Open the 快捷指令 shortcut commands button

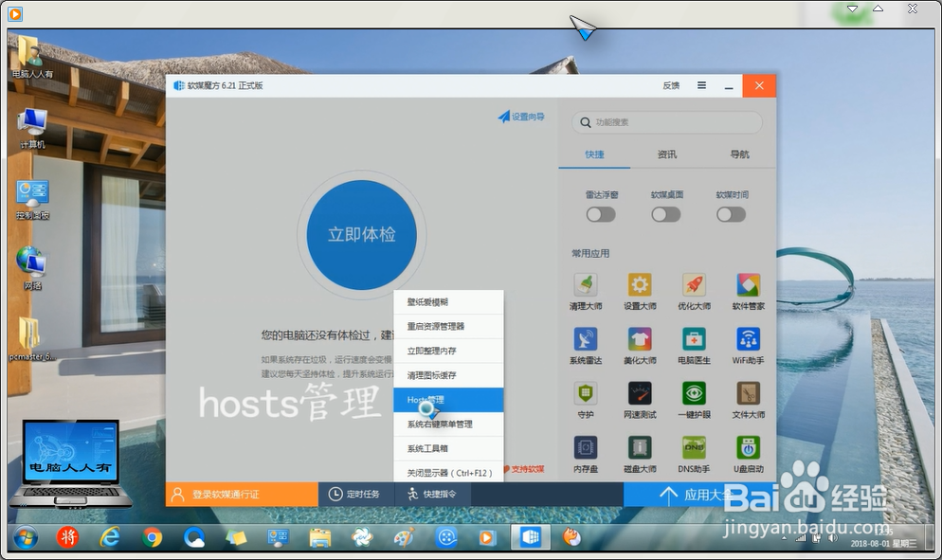tap(432, 495)
